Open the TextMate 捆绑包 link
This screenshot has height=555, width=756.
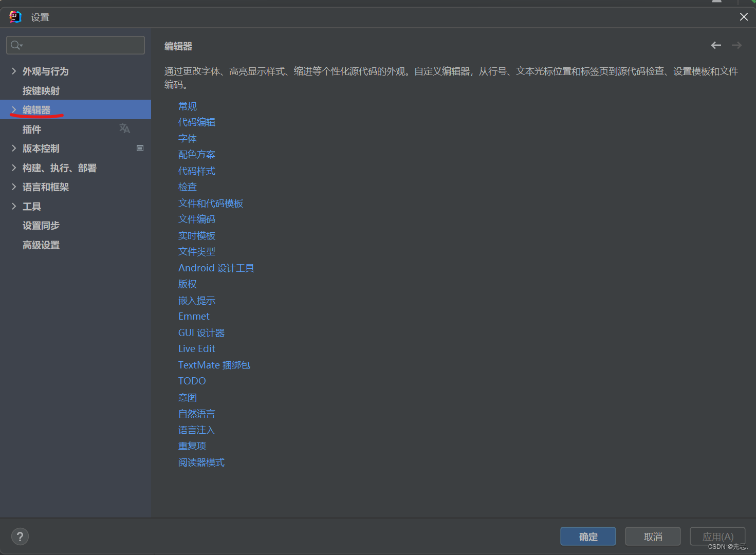[214, 365]
